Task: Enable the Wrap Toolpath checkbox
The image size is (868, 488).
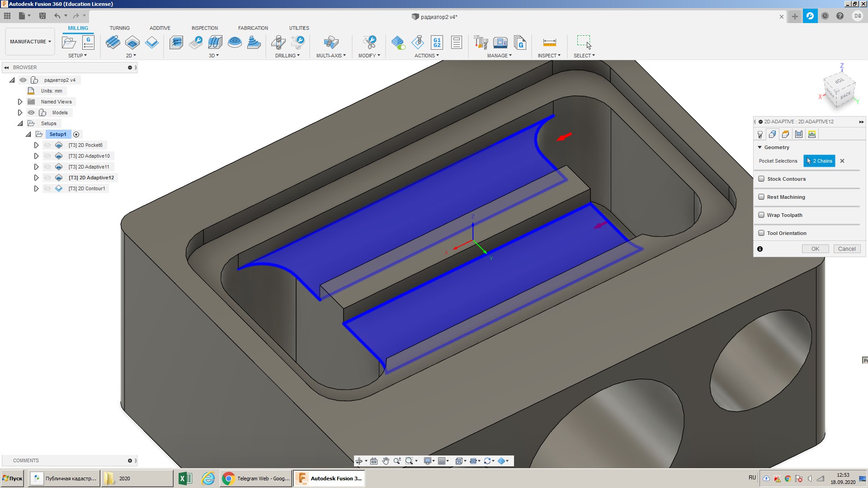Action: point(761,215)
